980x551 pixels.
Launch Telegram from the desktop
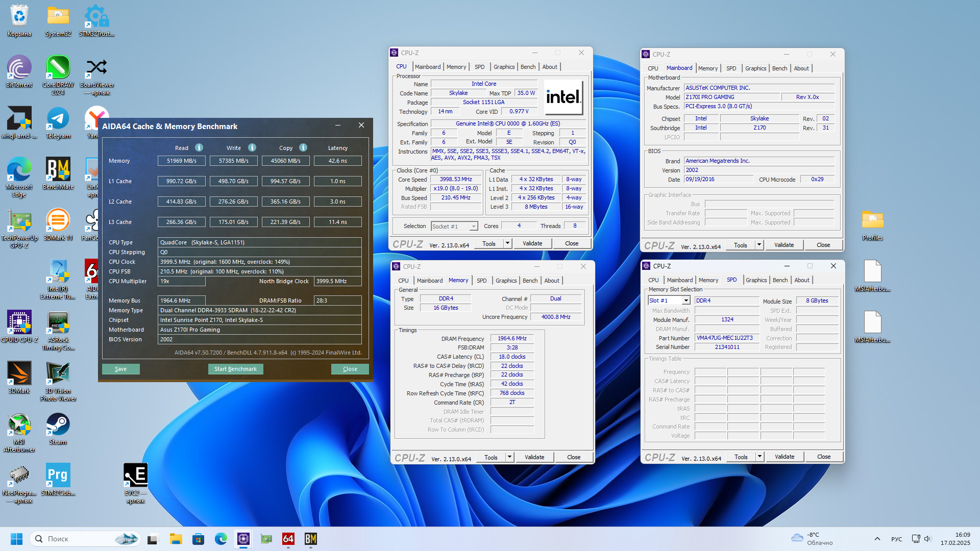click(58, 122)
